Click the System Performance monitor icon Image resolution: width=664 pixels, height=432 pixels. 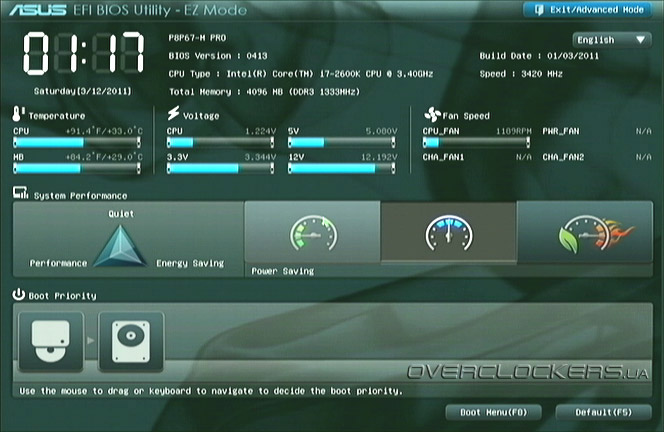point(20,193)
